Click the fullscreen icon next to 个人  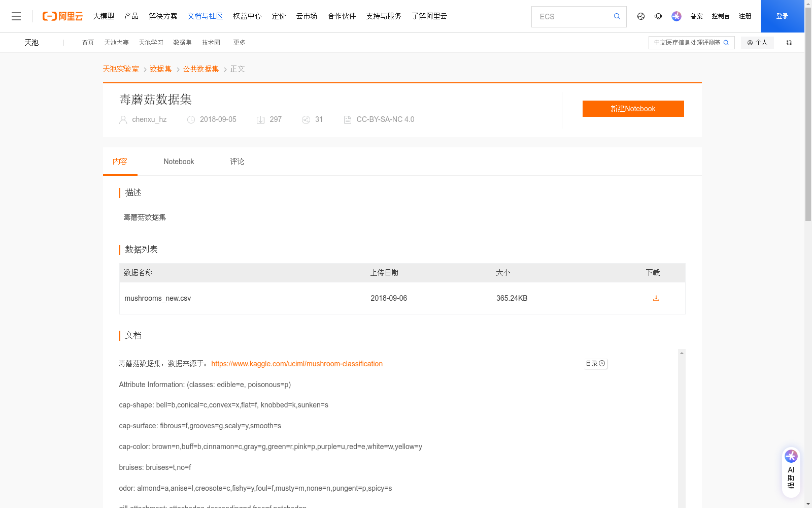789,43
